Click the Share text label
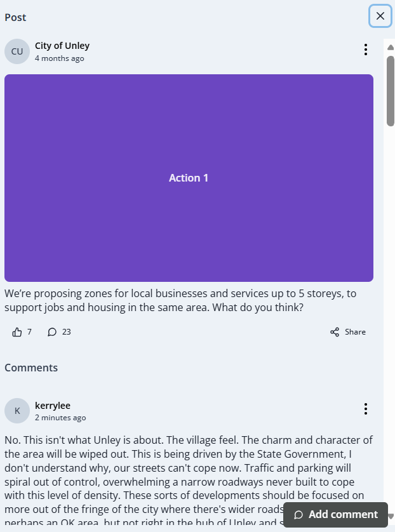 (x=355, y=332)
